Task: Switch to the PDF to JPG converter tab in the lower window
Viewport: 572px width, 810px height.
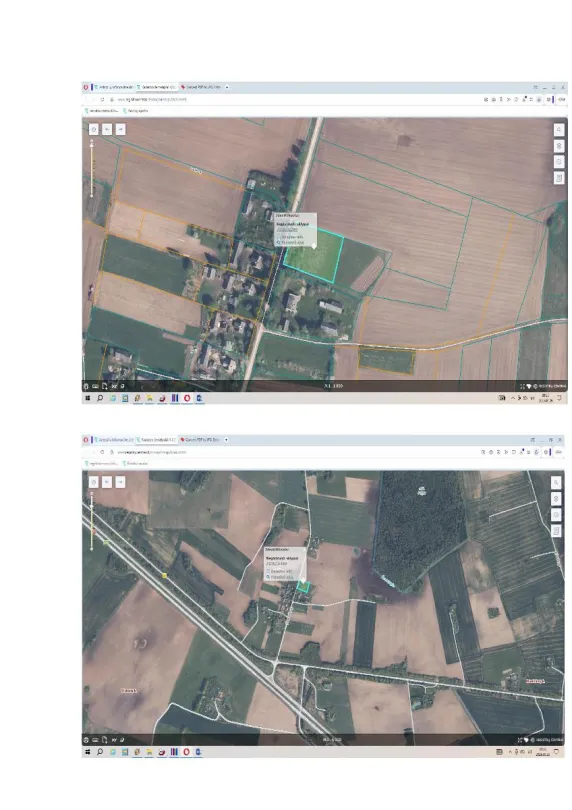Action: [199, 440]
